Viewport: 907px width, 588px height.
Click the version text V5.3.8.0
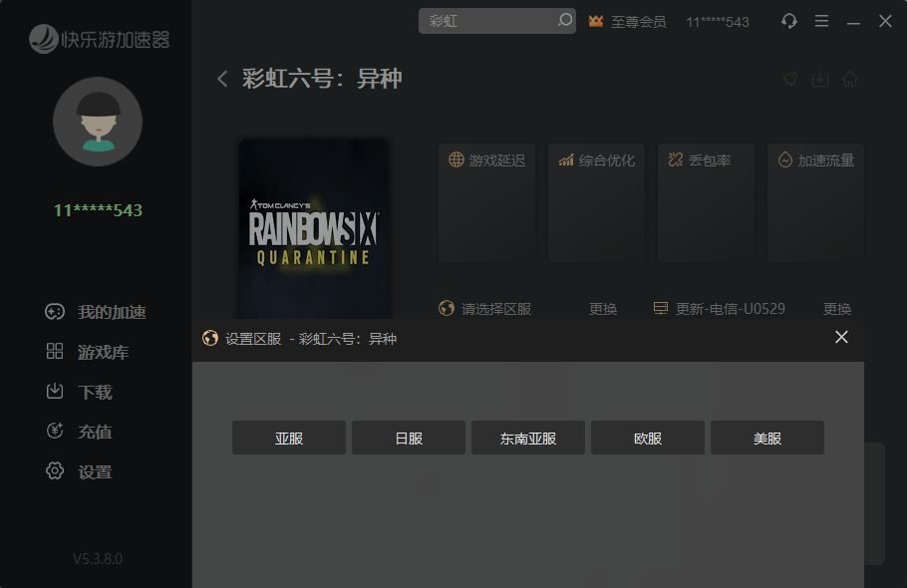pos(98,559)
